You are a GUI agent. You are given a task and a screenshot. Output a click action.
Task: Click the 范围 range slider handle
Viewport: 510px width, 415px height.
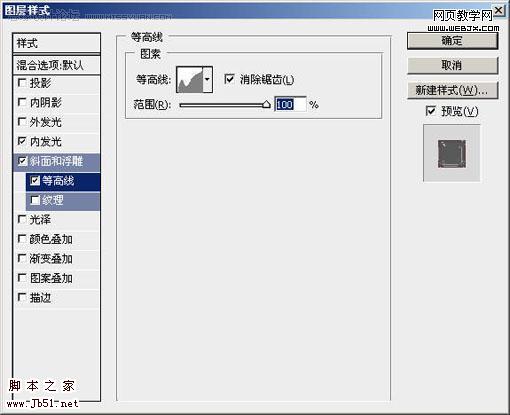pos(266,105)
